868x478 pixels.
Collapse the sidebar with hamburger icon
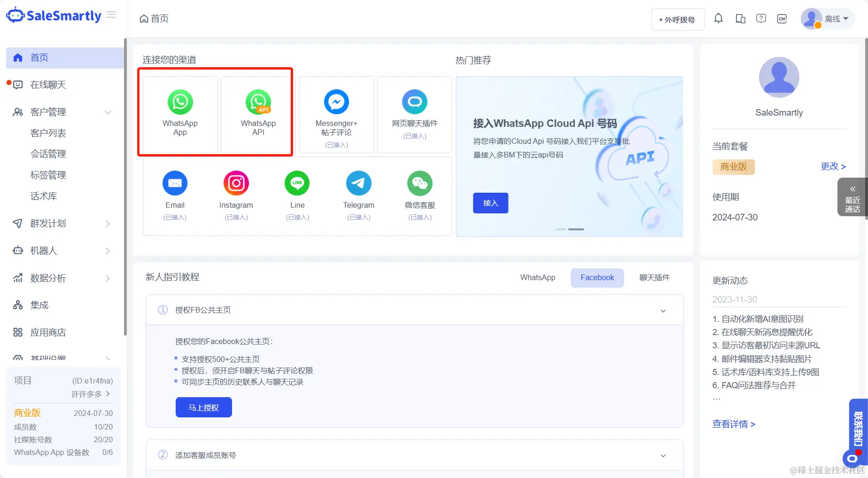coord(111,15)
